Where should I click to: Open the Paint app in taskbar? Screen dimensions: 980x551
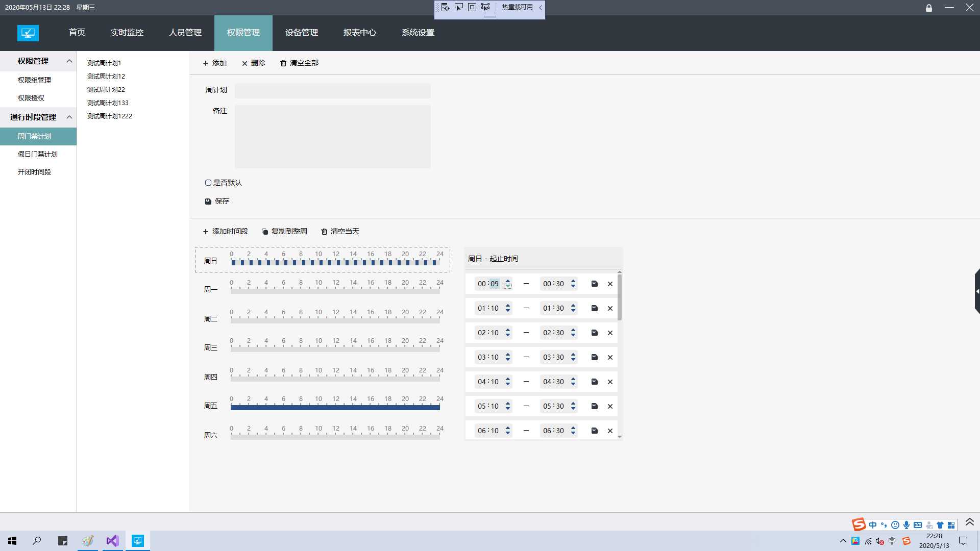click(87, 541)
